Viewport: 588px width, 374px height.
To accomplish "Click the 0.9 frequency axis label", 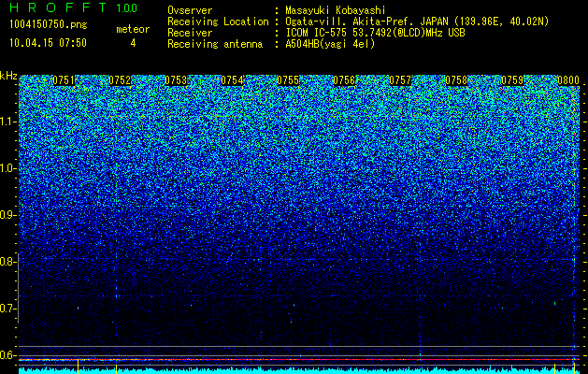I will (x=7, y=215).
